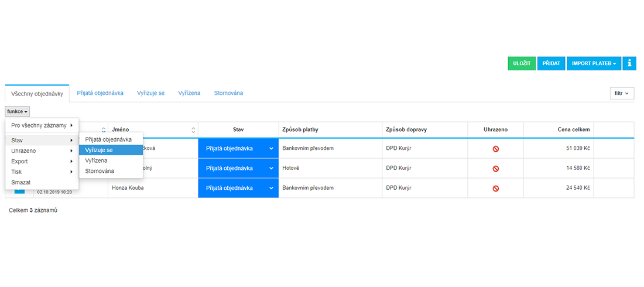Click DPD Kurýr in Honza Kouba row
The height and width of the screenshot is (287, 644).
pyautogui.click(x=399, y=188)
